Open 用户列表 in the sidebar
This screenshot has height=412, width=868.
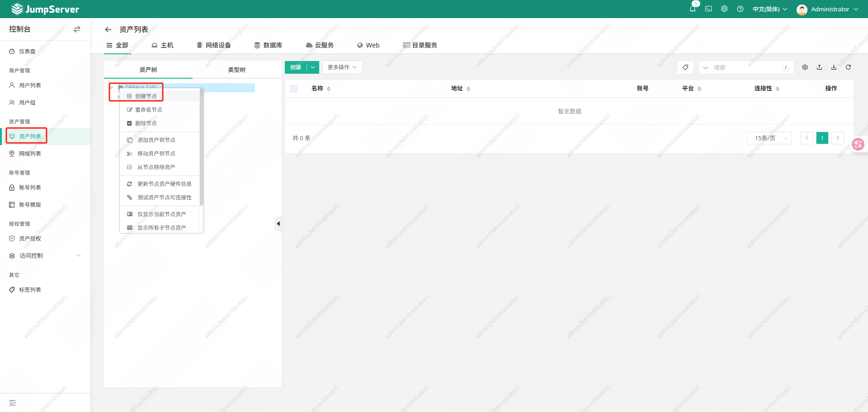coord(45,85)
